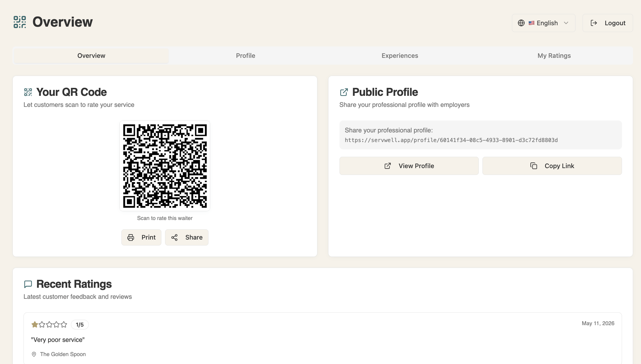Share the QR code
This screenshot has height=364, width=641.
click(x=187, y=238)
